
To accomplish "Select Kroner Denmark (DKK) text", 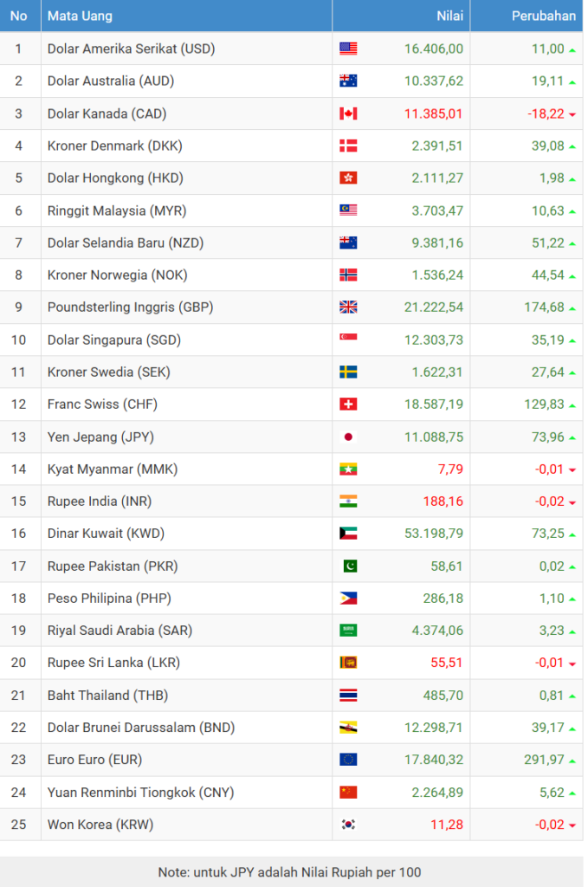I will 115,146.
